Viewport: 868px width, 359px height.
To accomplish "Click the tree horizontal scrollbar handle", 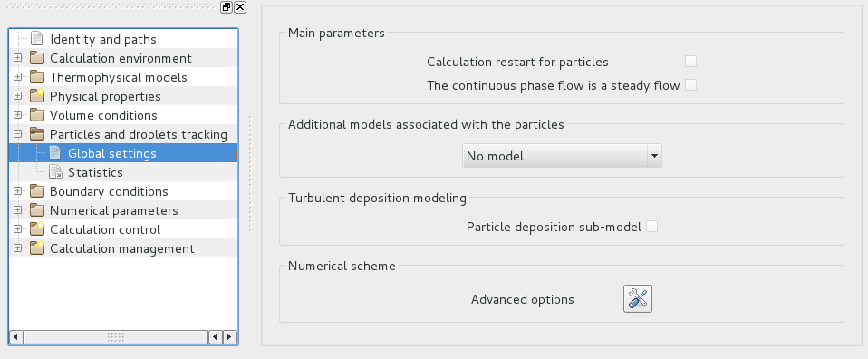I will coord(116,337).
